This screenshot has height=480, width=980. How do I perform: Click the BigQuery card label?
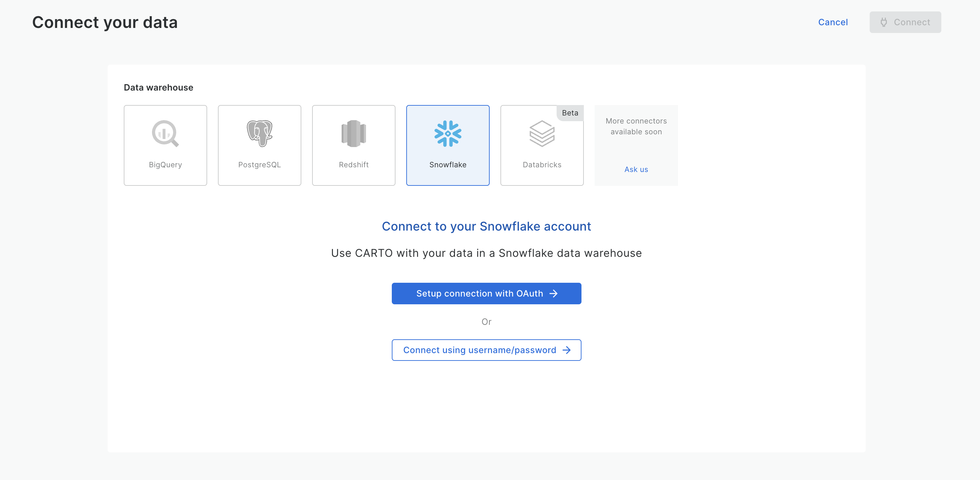click(165, 165)
